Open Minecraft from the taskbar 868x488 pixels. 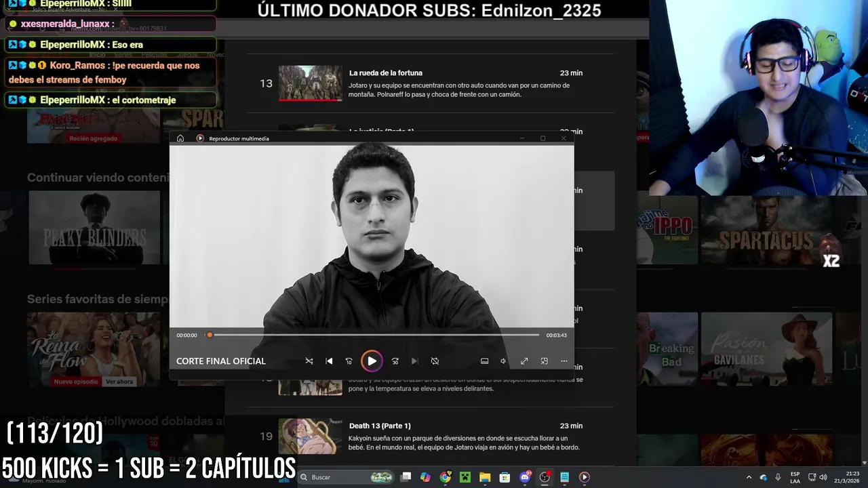[465, 477]
